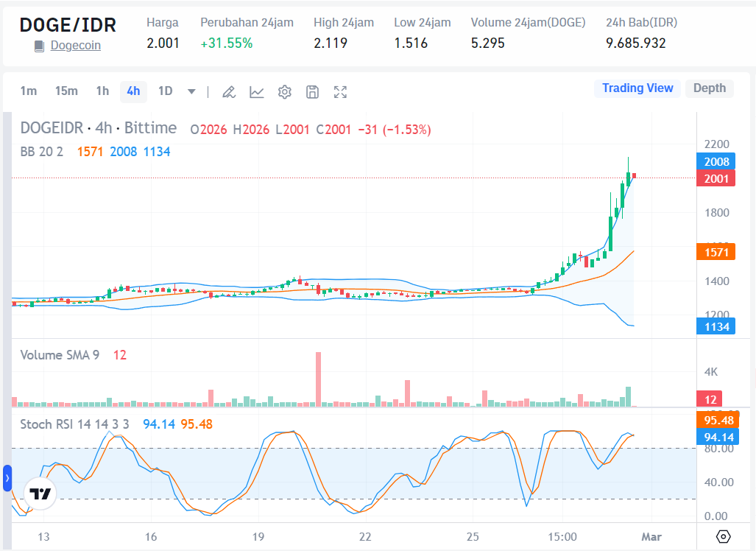Select the 15m timeframe

click(66, 91)
